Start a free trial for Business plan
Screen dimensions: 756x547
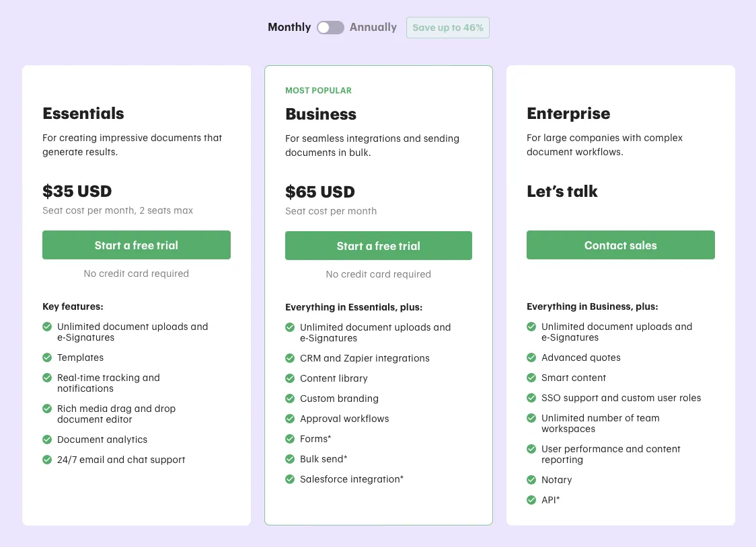tap(379, 245)
